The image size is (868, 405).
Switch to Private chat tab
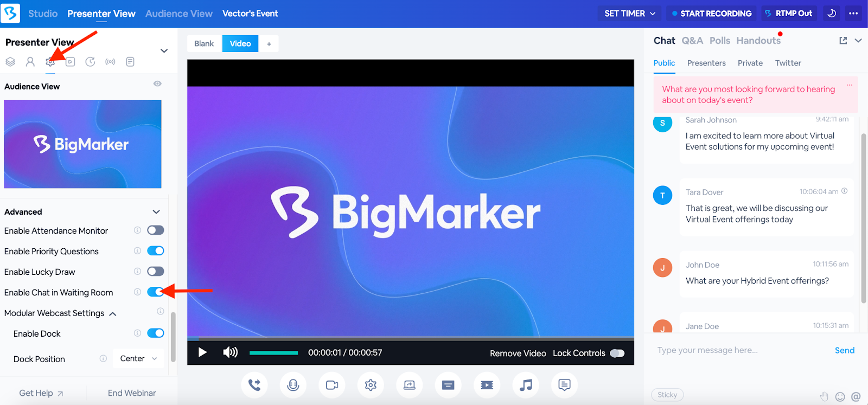tap(750, 63)
